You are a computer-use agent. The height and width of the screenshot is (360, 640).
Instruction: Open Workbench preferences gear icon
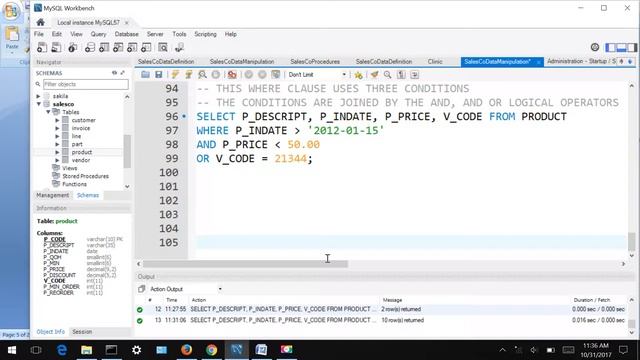pos(595,47)
